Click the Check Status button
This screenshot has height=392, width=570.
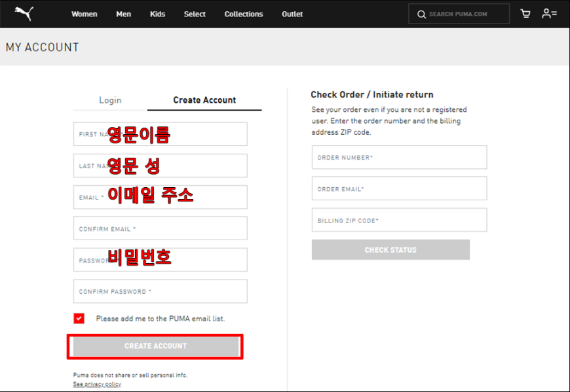tap(390, 250)
